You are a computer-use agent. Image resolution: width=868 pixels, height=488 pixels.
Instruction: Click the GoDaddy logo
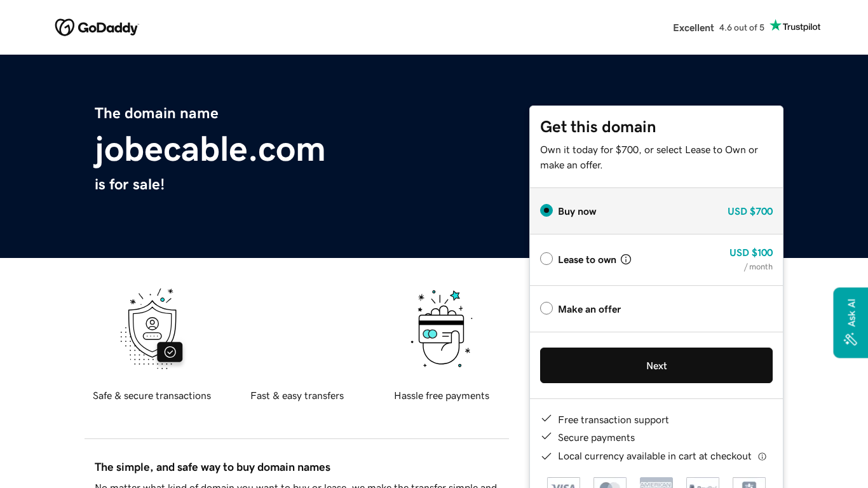[x=97, y=27]
